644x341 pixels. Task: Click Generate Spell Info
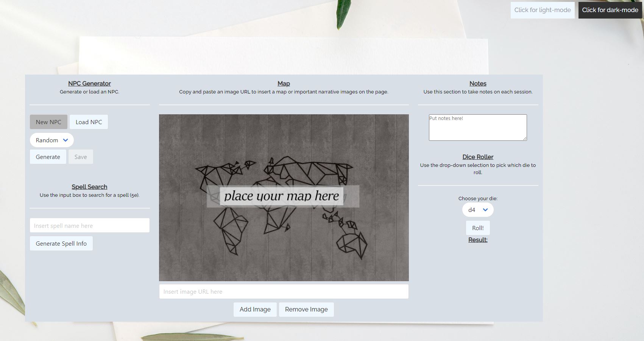tap(61, 243)
